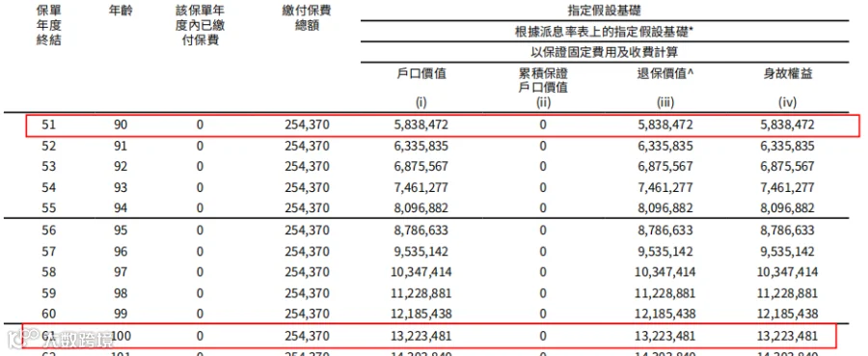
Task: Click policy year 56 cell
Action: [x=49, y=231]
